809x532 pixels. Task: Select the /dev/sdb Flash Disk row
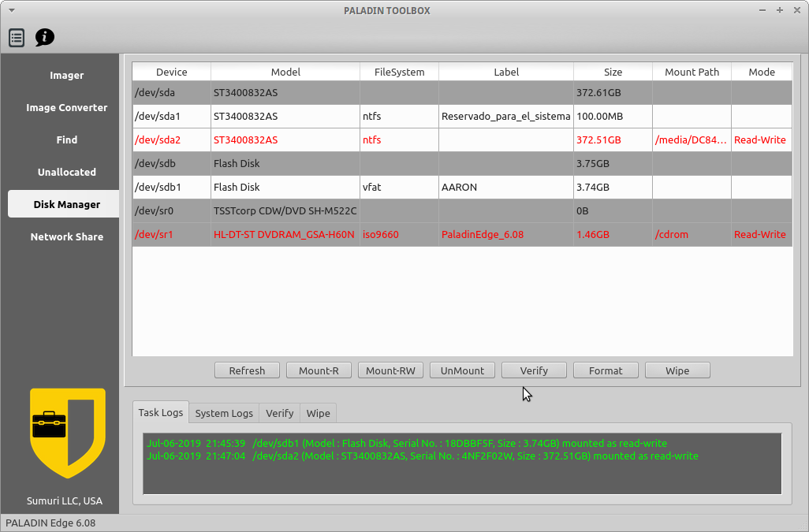click(462, 163)
